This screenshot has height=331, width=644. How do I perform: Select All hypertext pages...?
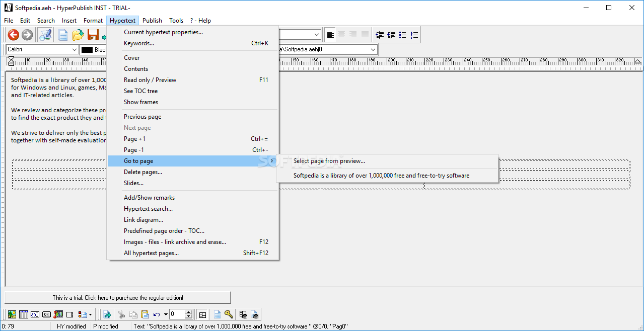coord(192,253)
